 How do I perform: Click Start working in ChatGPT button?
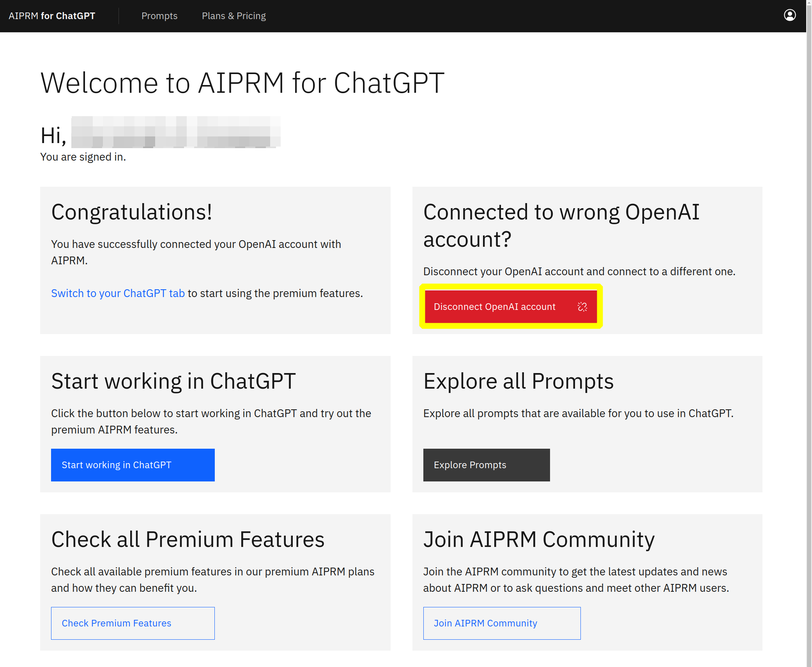tap(133, 465)
